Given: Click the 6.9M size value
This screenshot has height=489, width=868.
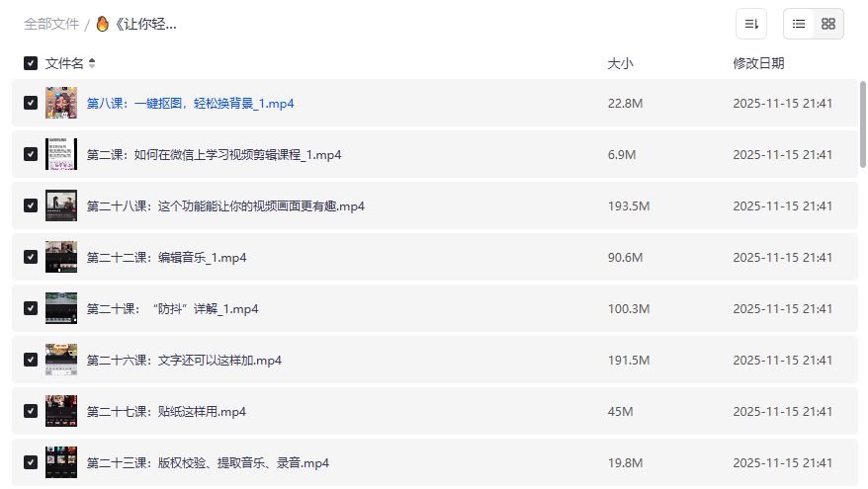Looking at the screenshot, I should 622,155.
